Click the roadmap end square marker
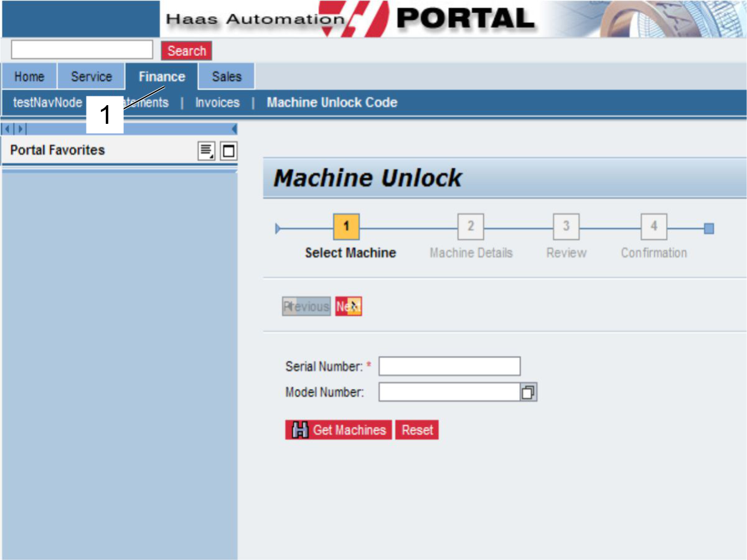 709,229
